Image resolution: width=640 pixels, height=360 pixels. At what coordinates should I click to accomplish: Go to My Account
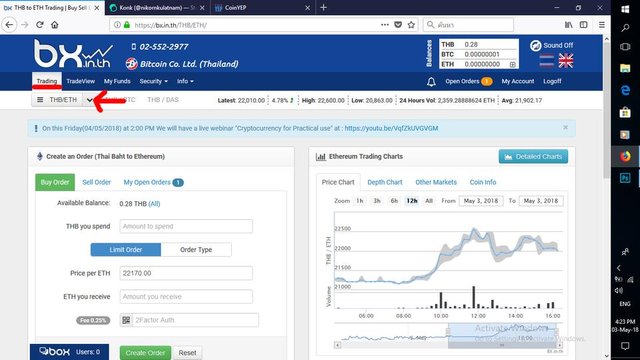(518, 82)
